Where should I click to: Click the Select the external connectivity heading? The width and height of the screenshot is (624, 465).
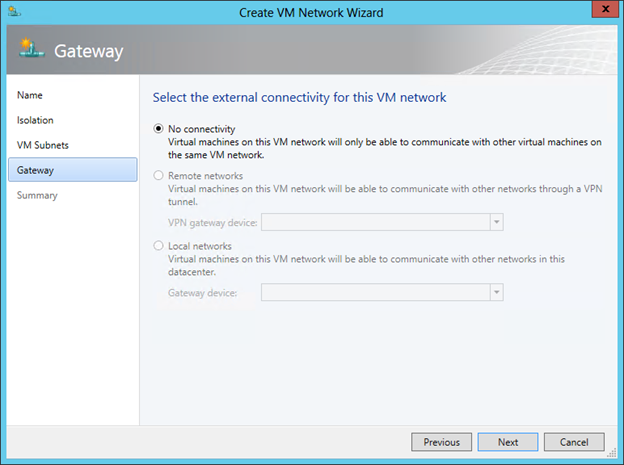[x=299, y=98]
